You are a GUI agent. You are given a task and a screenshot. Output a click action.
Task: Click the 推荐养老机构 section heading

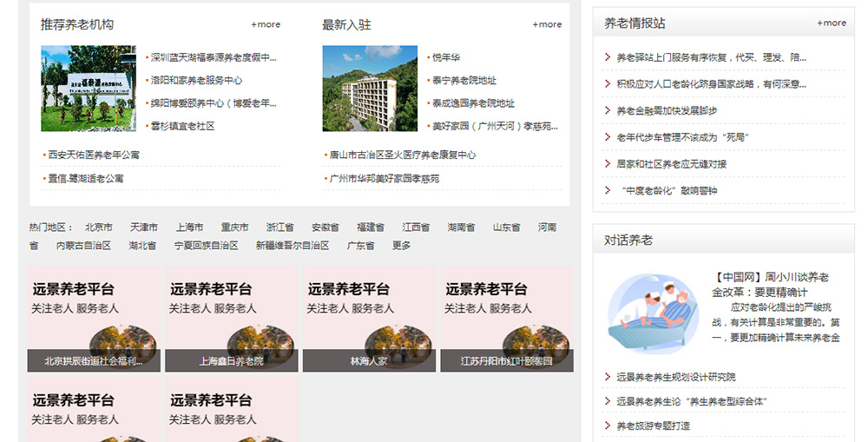click(77, 24)
